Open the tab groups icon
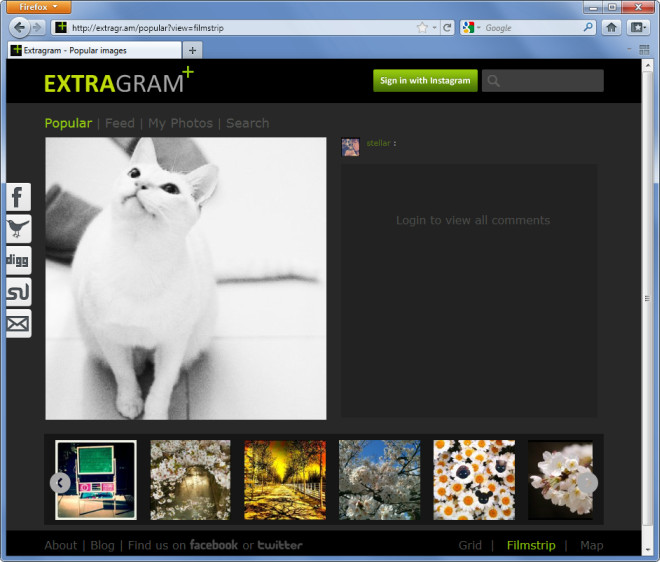 click(x=644, y=50)
